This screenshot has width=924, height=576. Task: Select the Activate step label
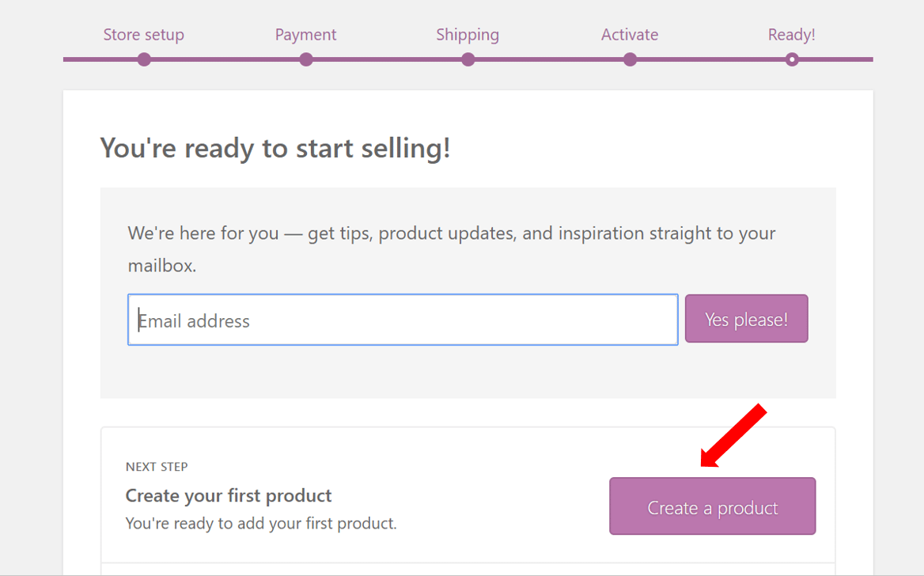(x=630, y=35)
